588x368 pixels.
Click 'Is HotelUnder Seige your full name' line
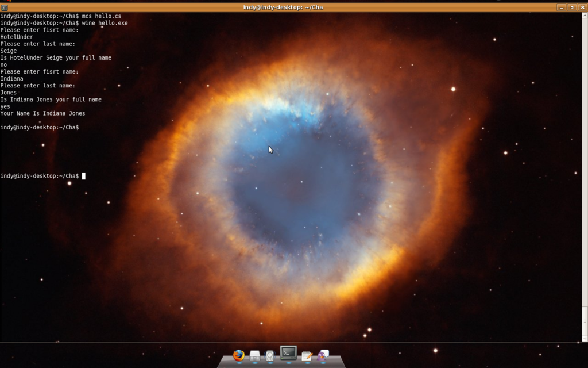tap(56, 57)
